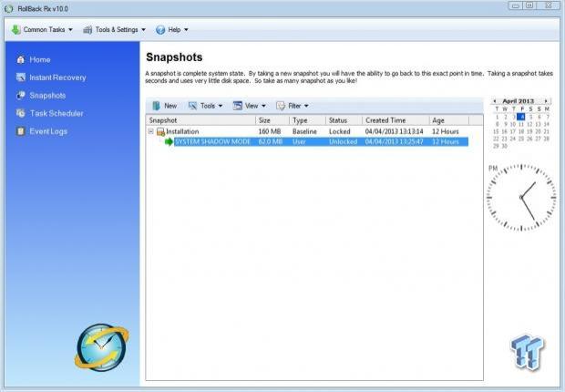Viewport: 565px width, 392px height.
Task: Click the Home house icon in sidebar
Action: point(21,60)
